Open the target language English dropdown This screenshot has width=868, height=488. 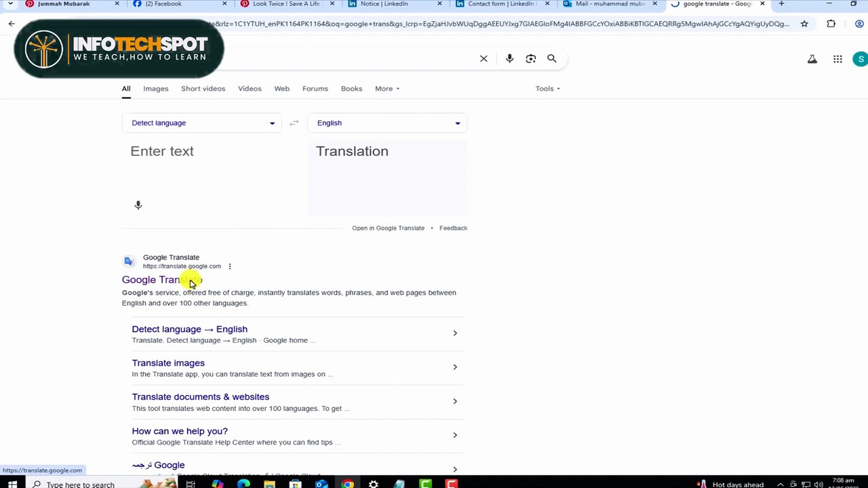click(x=387, y=123)
